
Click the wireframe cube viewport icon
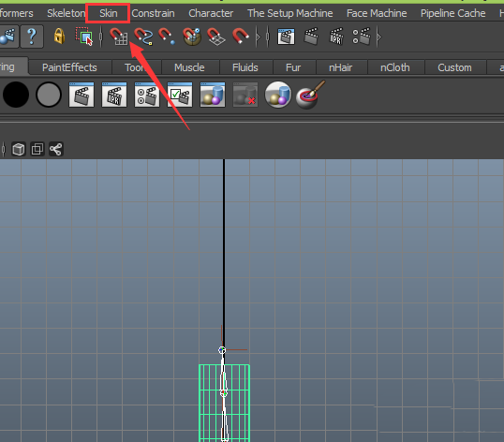tap(19, 150)
